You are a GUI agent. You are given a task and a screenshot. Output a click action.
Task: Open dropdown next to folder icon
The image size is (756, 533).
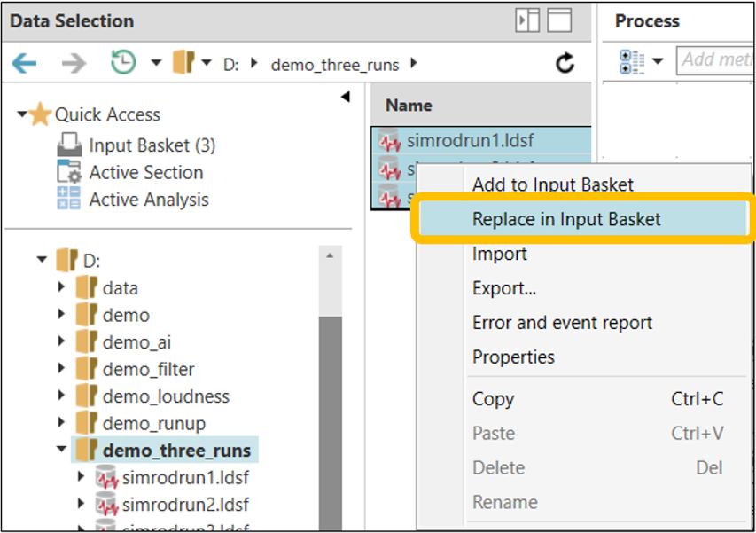point(207,63)
